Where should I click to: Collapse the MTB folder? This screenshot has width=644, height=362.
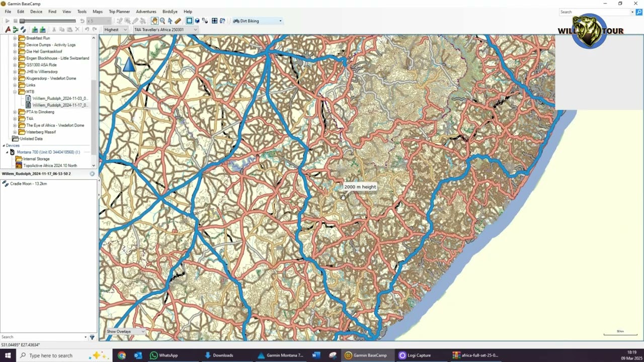(x=15, y=92)
